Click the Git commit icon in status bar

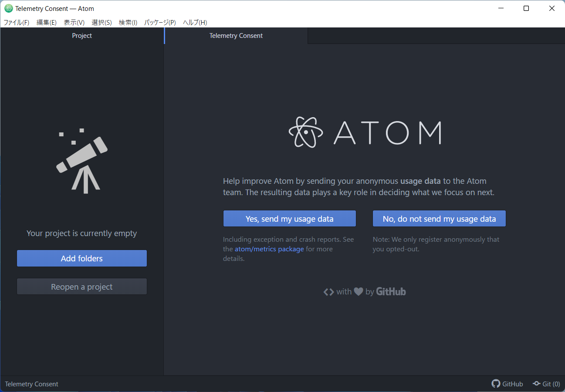pos(537,384)
